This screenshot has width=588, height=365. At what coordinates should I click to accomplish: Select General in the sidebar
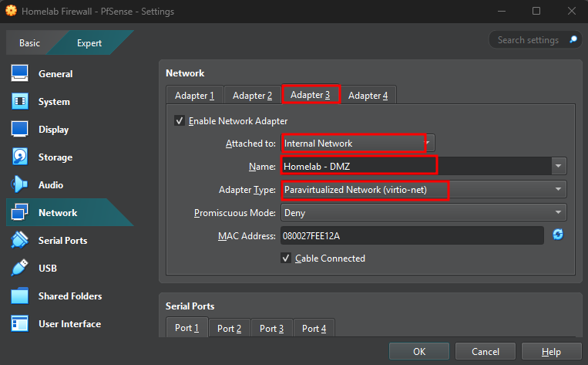pos(55,73)
